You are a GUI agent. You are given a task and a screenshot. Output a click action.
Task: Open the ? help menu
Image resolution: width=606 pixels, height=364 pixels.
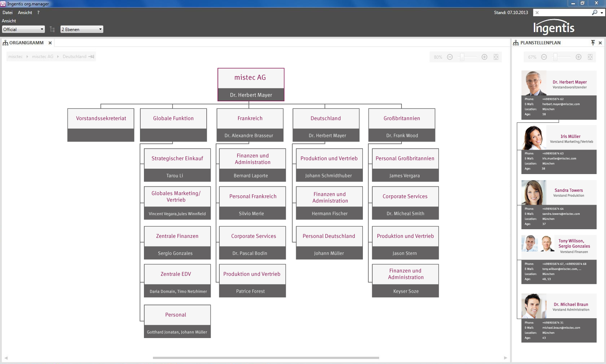point(38,13)
